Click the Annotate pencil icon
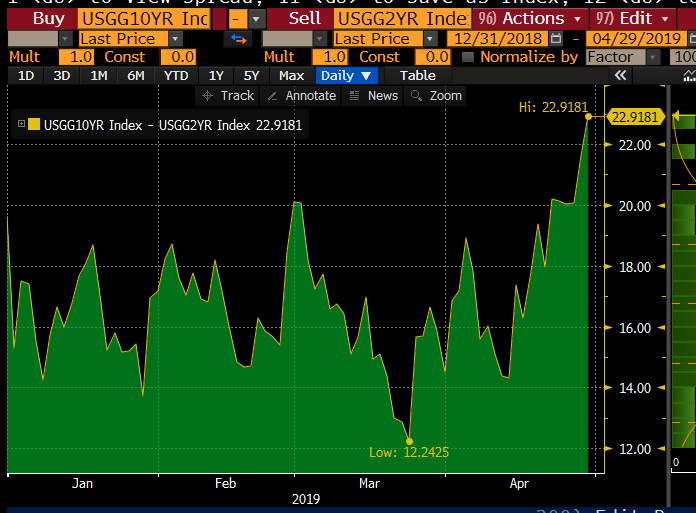The width and height of the screenshot is (696, 513). tap(273, 96)
